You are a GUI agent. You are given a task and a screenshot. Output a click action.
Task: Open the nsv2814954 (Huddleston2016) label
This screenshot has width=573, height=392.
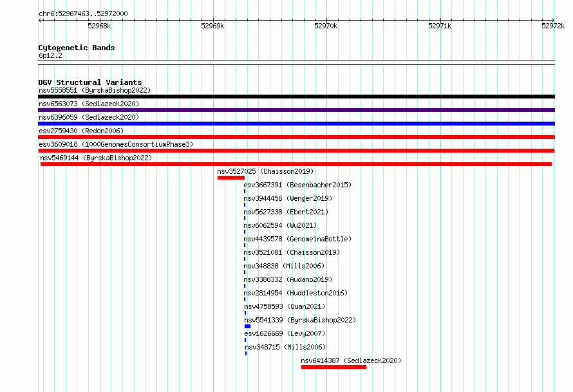pos(296,293)
